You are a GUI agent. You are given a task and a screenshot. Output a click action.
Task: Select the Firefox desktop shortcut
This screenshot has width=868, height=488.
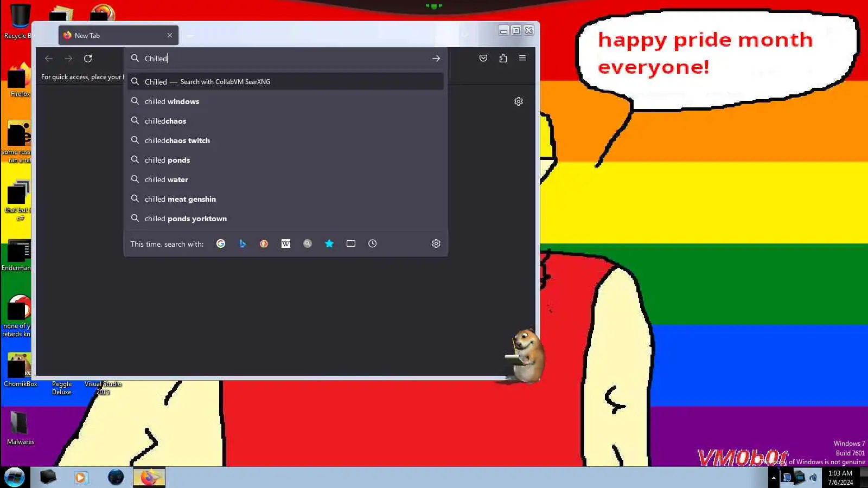[19, 80]
